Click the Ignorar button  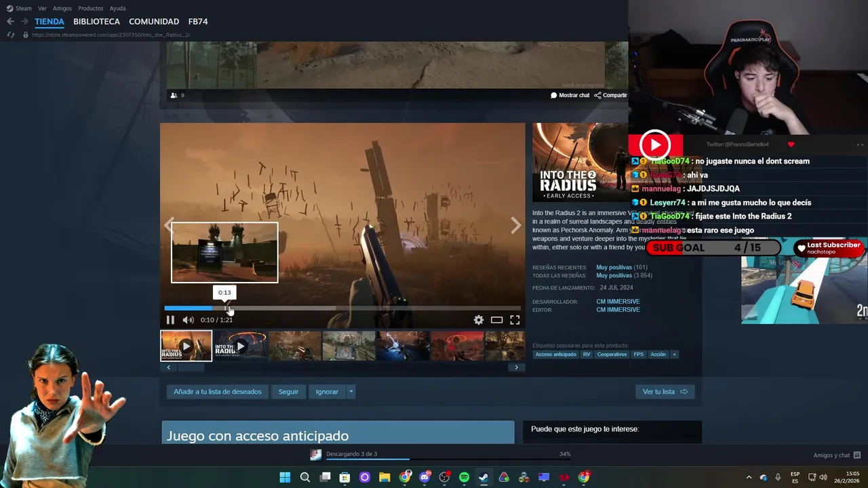point(327,392)
